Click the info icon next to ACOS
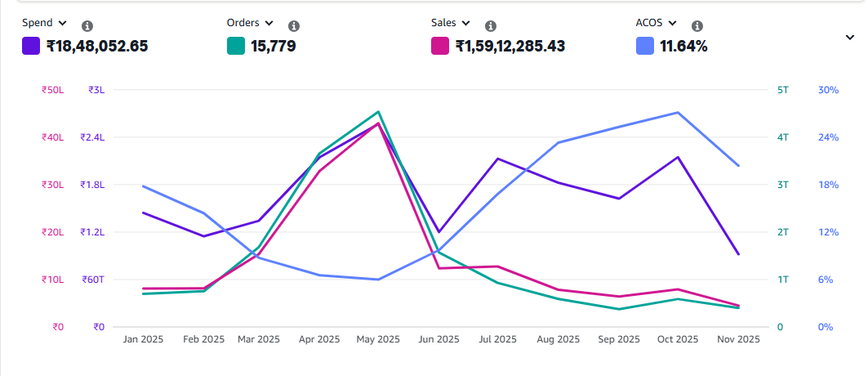This screenshot has height=376, width=868. (698, 26)
